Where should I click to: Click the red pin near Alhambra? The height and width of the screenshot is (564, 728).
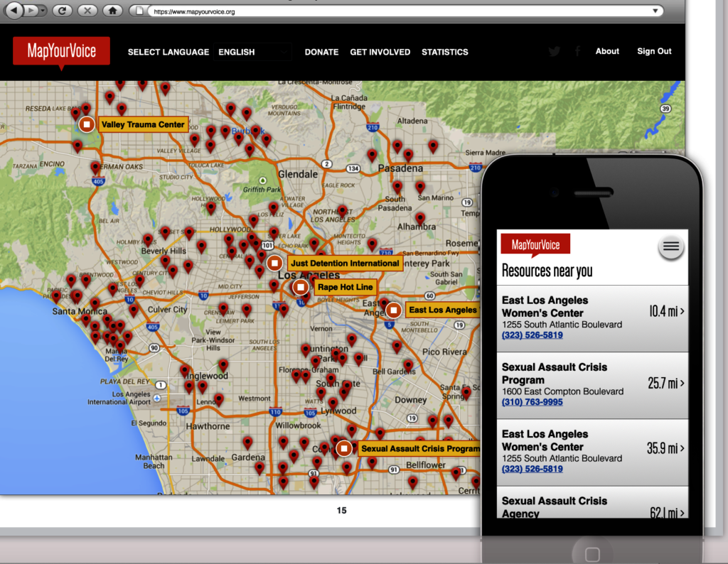pos(419,217)
